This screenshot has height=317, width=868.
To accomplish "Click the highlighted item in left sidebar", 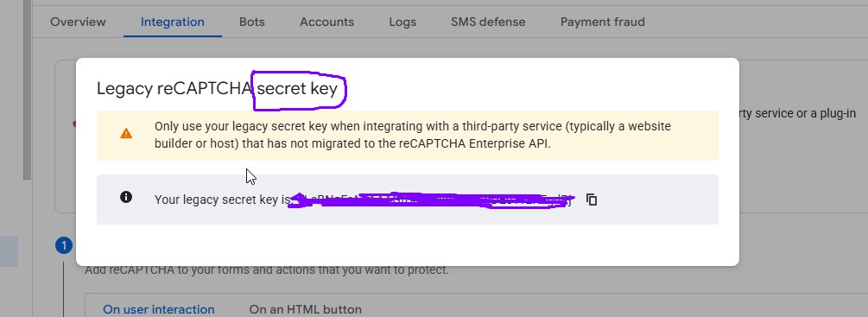I will point(9,251).
